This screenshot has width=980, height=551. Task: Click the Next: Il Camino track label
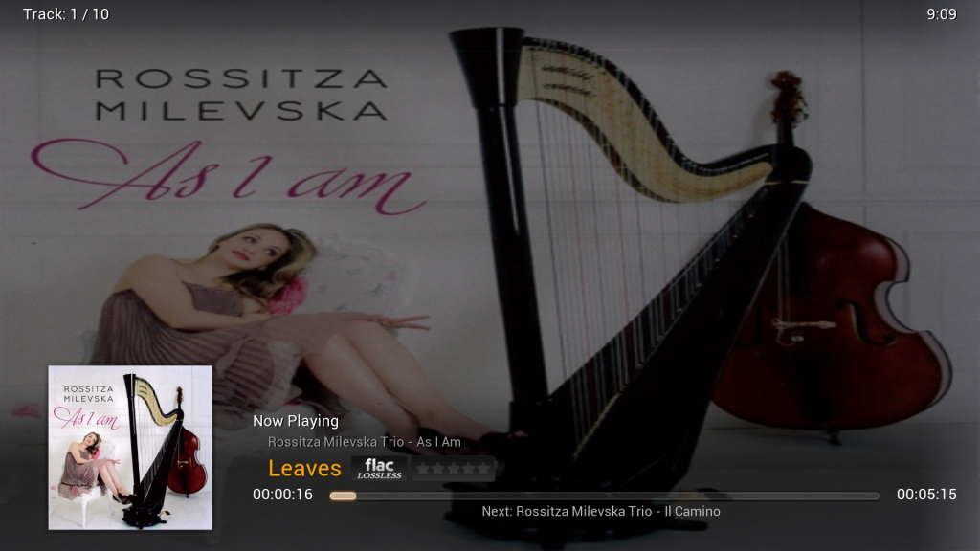pos(601,511)
